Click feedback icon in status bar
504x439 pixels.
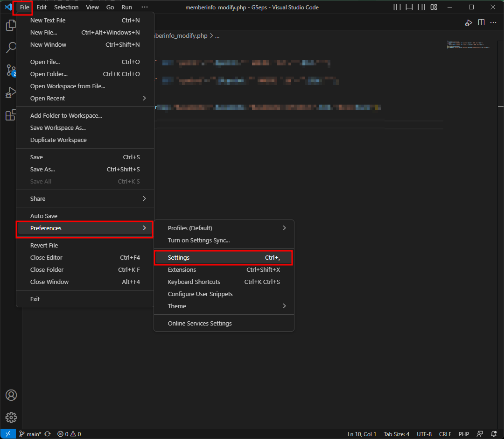tap(480, 434)
